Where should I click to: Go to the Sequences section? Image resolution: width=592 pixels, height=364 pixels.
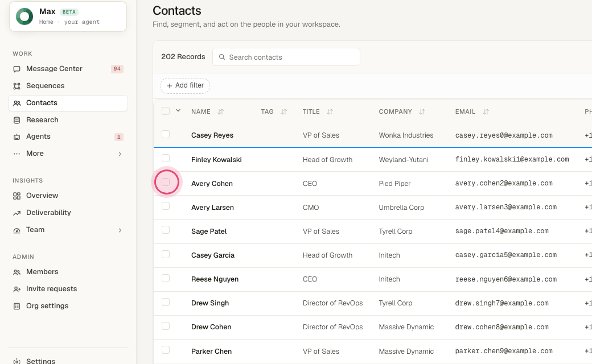coord(68,86)
